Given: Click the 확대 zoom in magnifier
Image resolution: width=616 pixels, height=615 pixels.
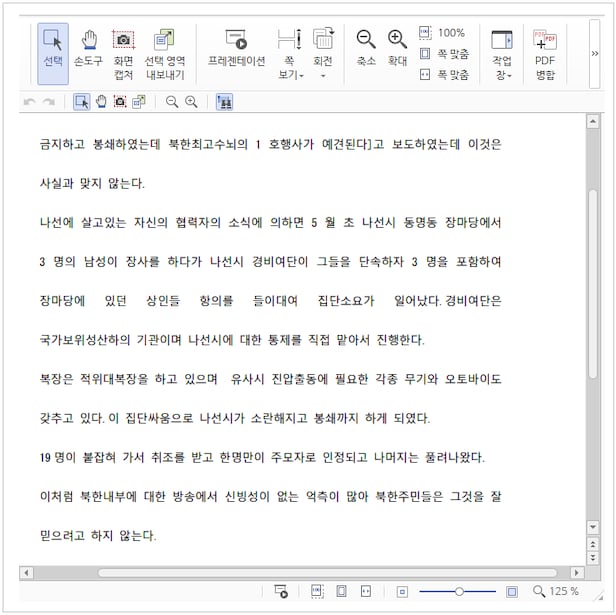Looking at the screenshot, I should [x=397, y=48].
